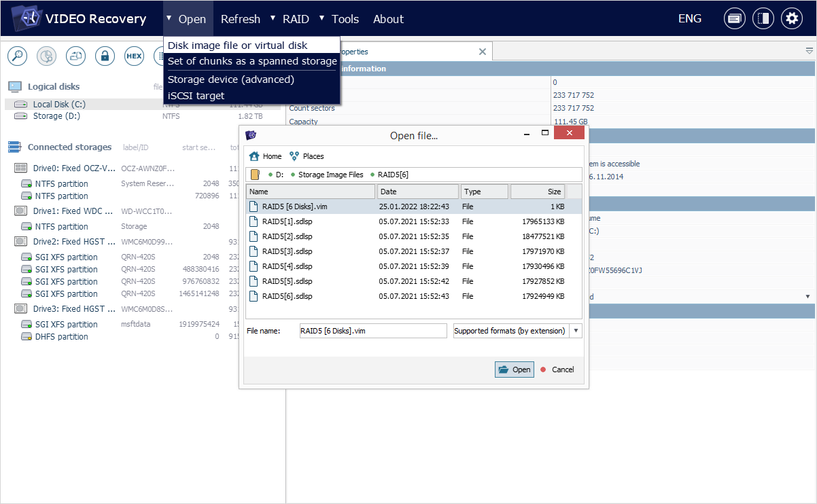Screen dimensions: 817x504
Task: Close the properties tab with X
Action: (483, 52)
